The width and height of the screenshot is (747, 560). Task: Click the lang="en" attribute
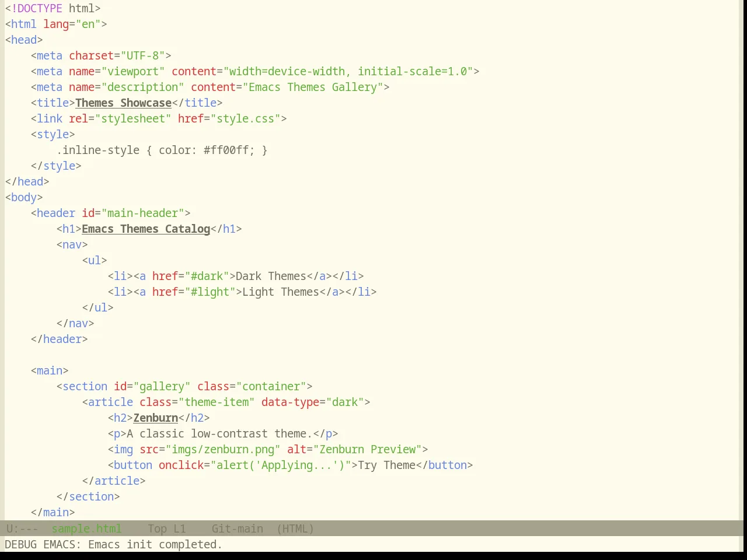click(x=72, y=24)
